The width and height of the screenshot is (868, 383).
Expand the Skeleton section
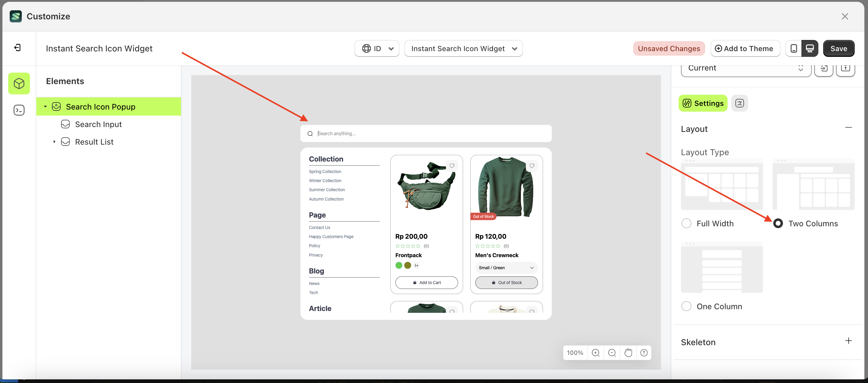(x=848, y=341)
